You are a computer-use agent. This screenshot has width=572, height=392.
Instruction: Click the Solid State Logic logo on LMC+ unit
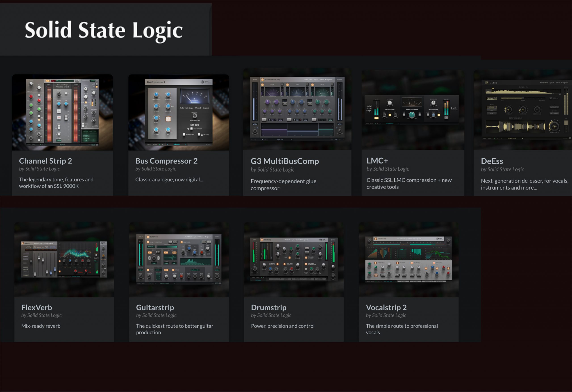point(369,109)
